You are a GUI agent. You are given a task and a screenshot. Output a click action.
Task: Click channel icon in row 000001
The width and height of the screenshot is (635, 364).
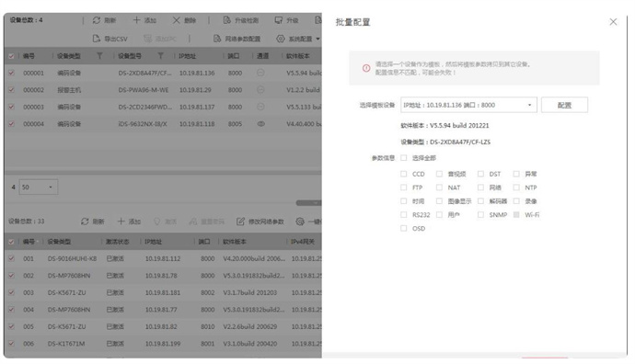[x=260, y=73]
